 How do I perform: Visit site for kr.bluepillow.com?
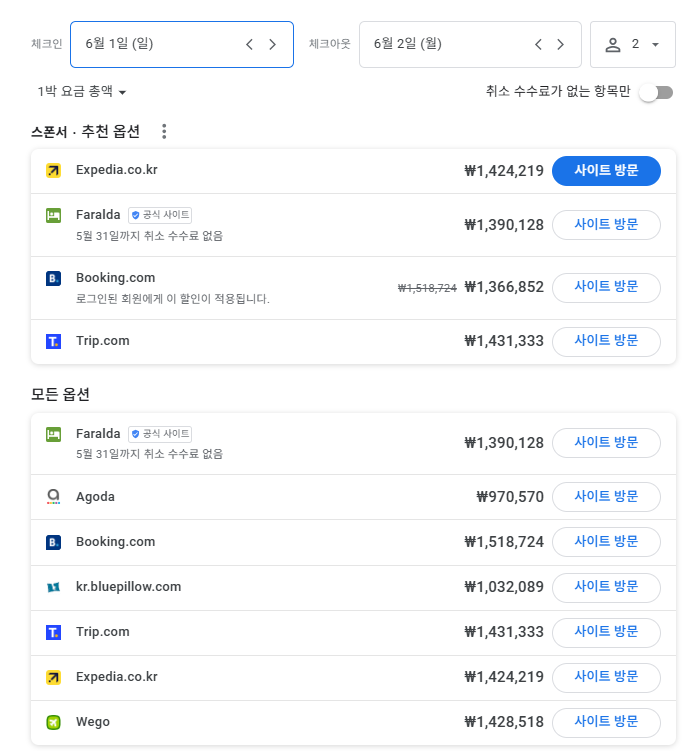(606, 587)
